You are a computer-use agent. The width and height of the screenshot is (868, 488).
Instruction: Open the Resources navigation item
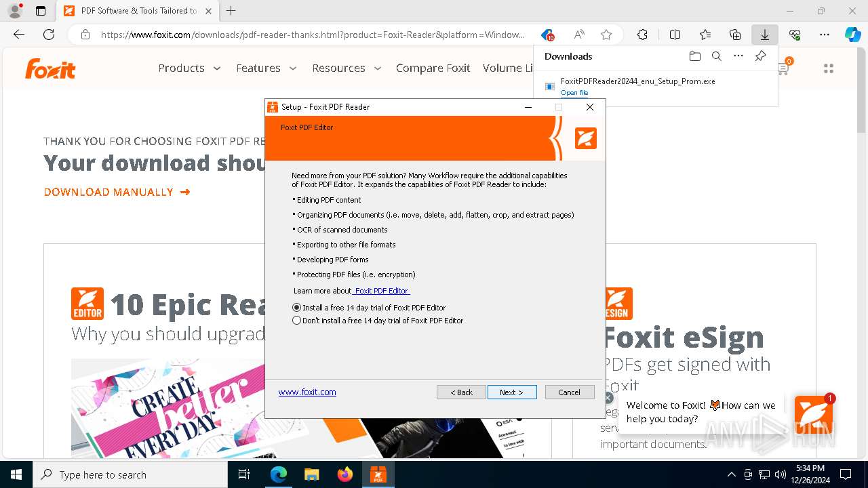point(338,68)
